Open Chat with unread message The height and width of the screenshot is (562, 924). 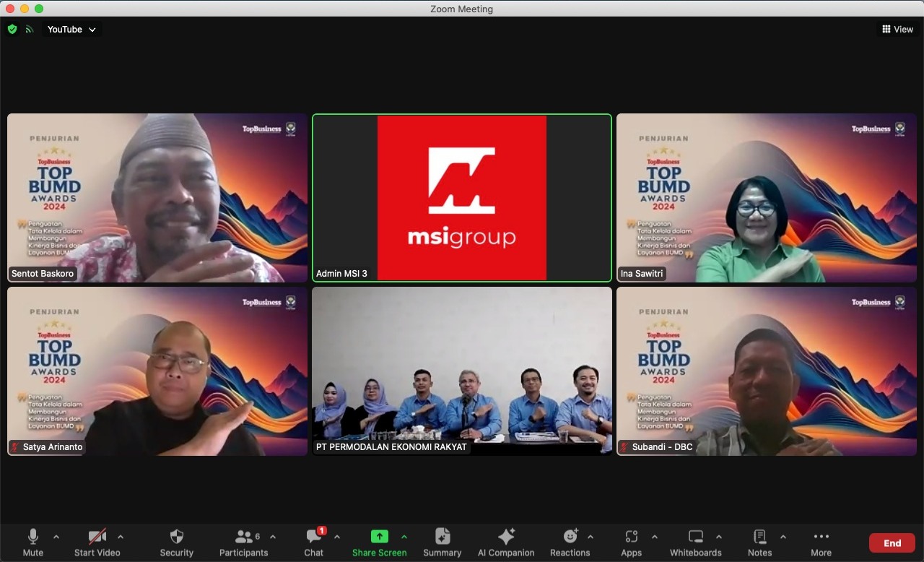[x=314, y=542]
